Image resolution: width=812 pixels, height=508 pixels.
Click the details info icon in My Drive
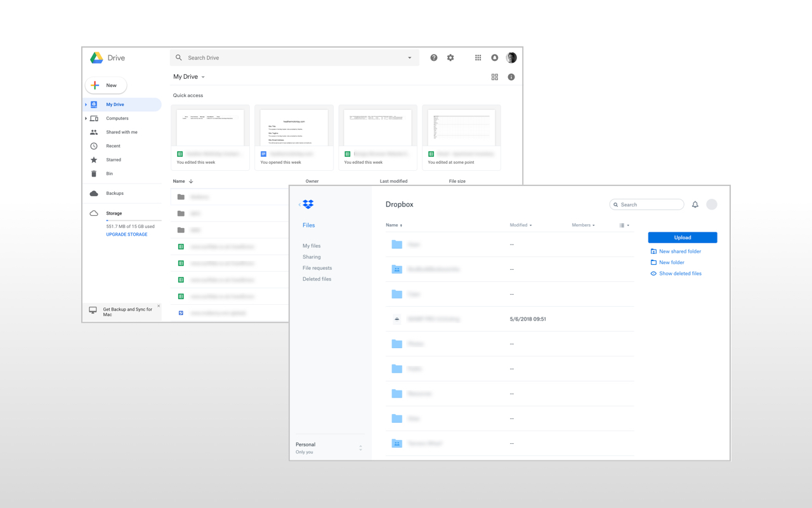pos(511,77)
